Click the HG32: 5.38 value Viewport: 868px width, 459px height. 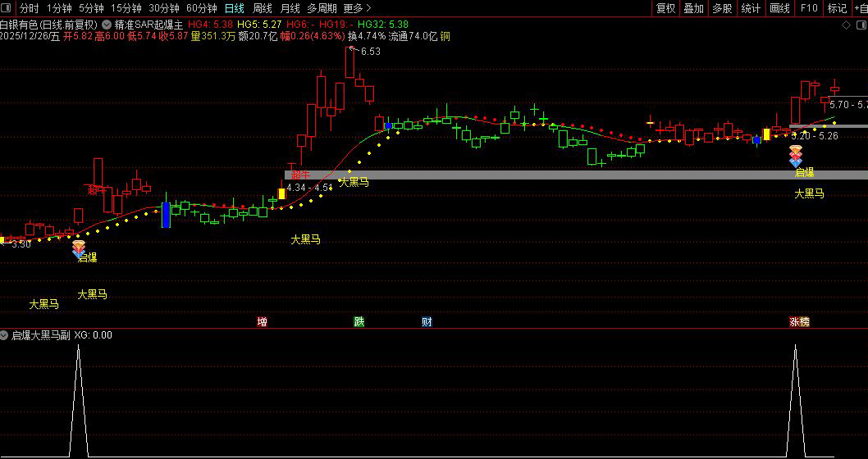383,25
